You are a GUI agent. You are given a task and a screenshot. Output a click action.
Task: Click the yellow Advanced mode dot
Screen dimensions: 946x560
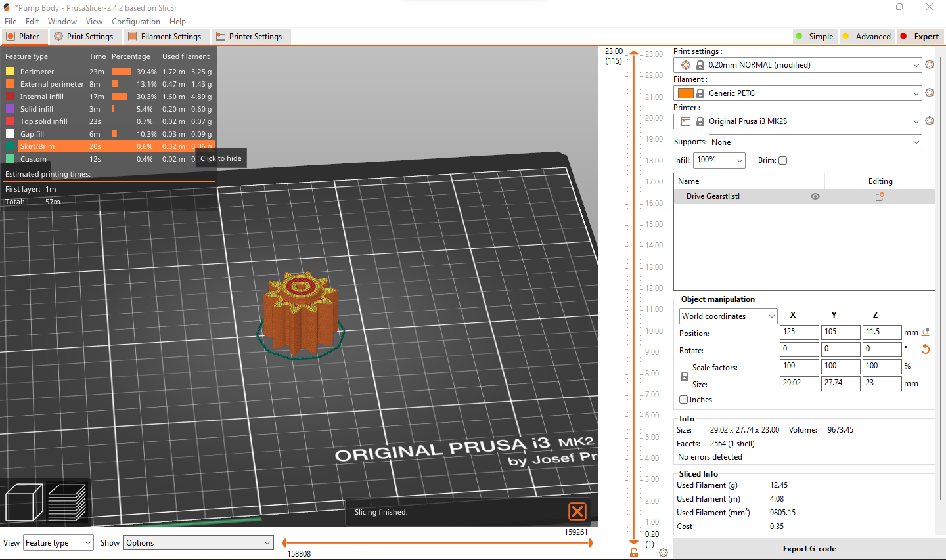pos(845,37)
